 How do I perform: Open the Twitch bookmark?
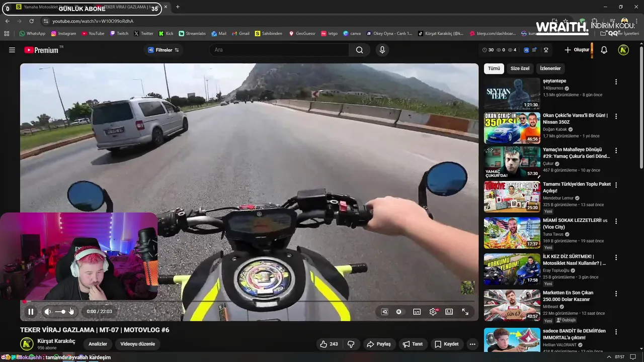119,34
